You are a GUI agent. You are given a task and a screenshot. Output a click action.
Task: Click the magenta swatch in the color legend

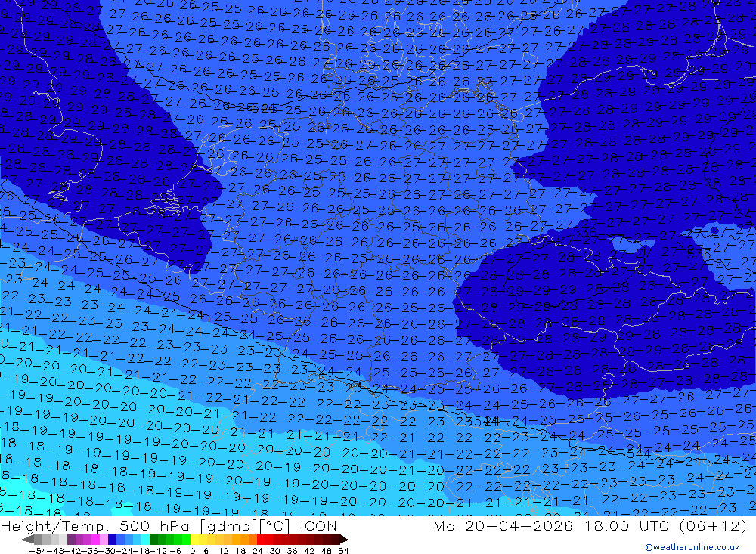95,539
